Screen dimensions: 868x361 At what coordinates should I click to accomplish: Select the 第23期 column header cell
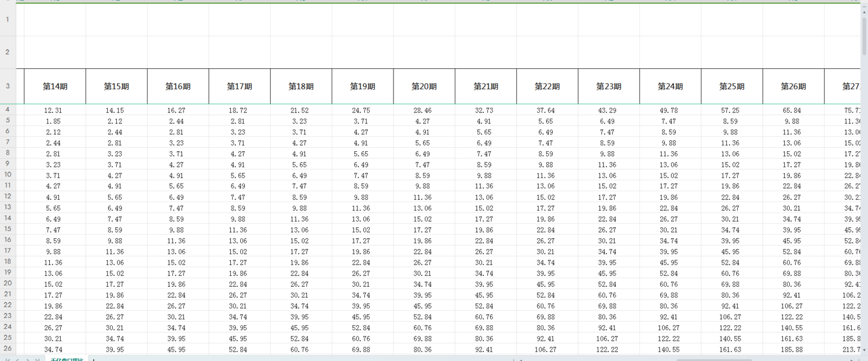pos(609,86)
